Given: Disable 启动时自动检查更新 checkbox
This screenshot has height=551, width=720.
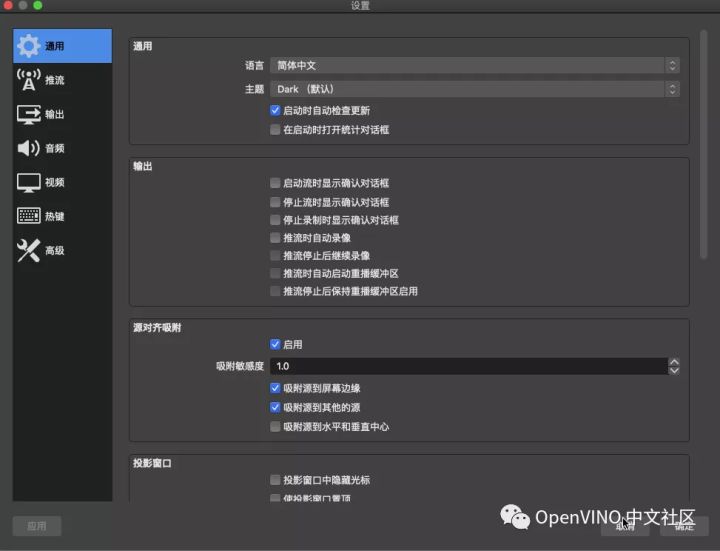Looking at the screenshot, I should [275, 111].
